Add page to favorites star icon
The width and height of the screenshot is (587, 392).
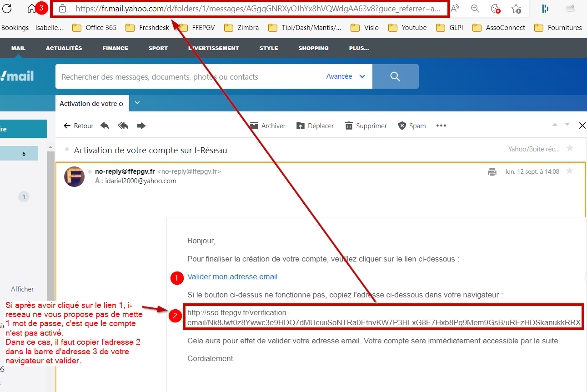(516, 8)
